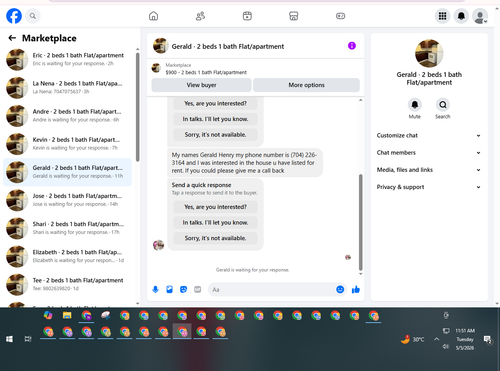Send upper 'Sorry, it's not available.' reply
This screenshot has width=500, height=371.
[x=215, y=135]
